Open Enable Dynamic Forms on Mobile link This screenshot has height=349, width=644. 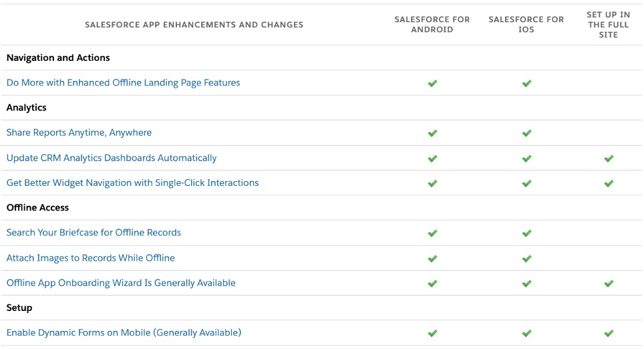(124, 332)
